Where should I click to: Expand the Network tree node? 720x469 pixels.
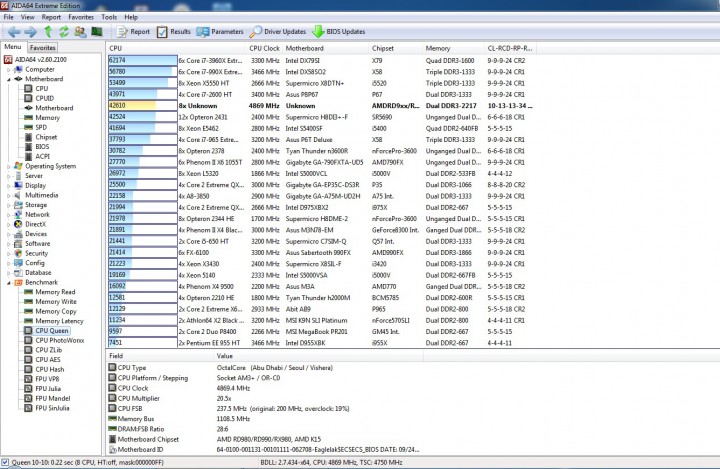coord(8,215)
